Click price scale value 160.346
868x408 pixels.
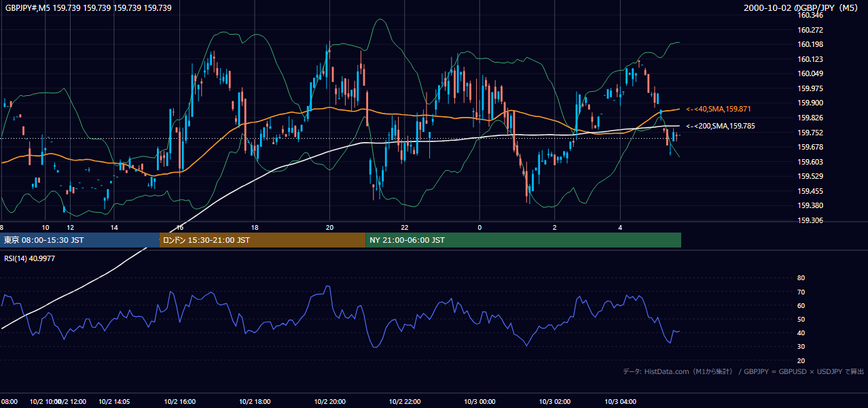(810, 15)
